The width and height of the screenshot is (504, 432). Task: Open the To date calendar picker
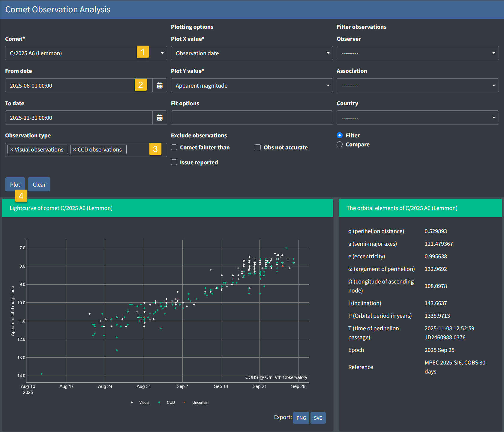coord(160,118)
